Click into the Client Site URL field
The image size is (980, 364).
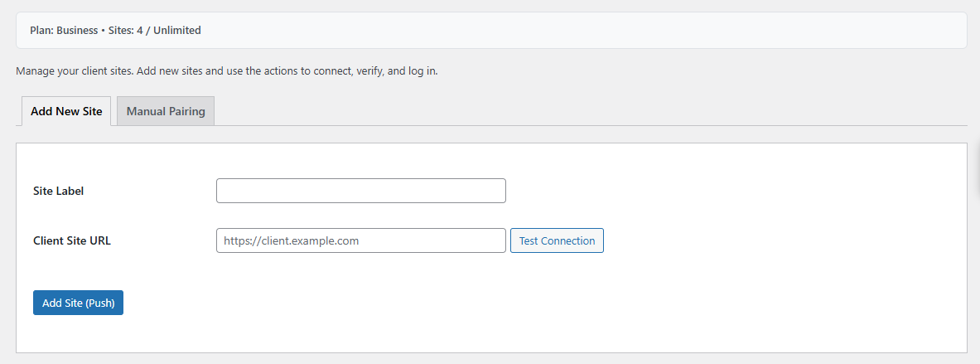pyautogui.click(x=360, y=240)
